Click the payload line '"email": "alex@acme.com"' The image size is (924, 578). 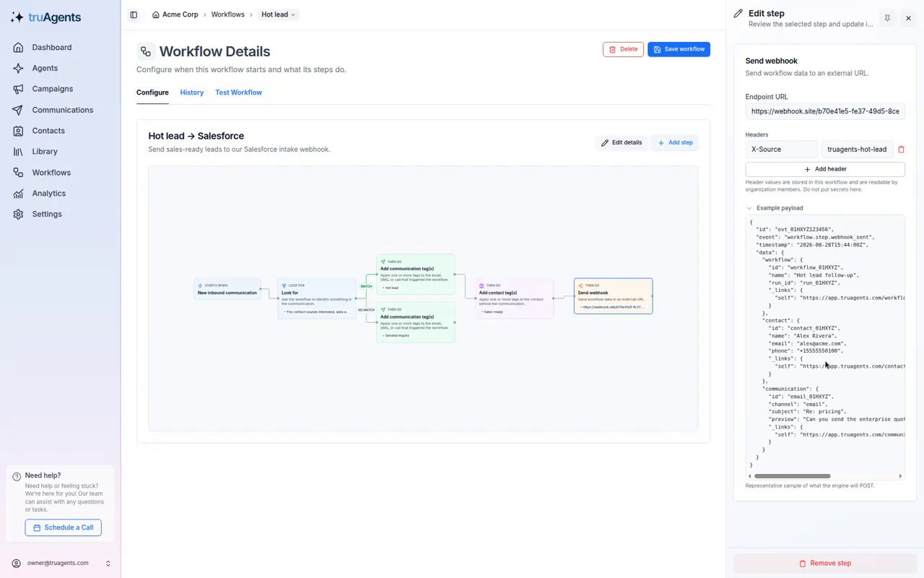[807, 343]
